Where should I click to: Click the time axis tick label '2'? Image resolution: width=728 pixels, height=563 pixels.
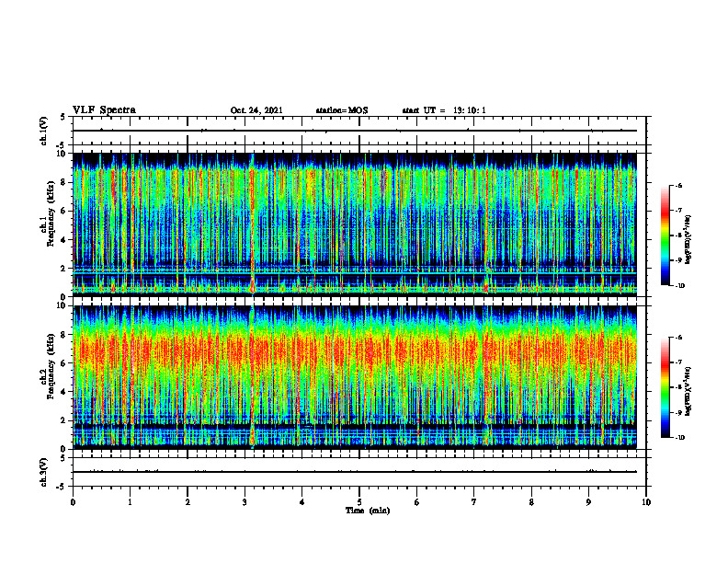(188, 502)
